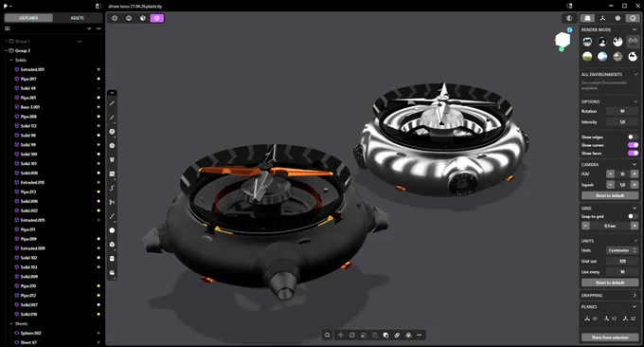Click the Grid size value field
This screenshot has width=644, height=347.
pos(622,261)
